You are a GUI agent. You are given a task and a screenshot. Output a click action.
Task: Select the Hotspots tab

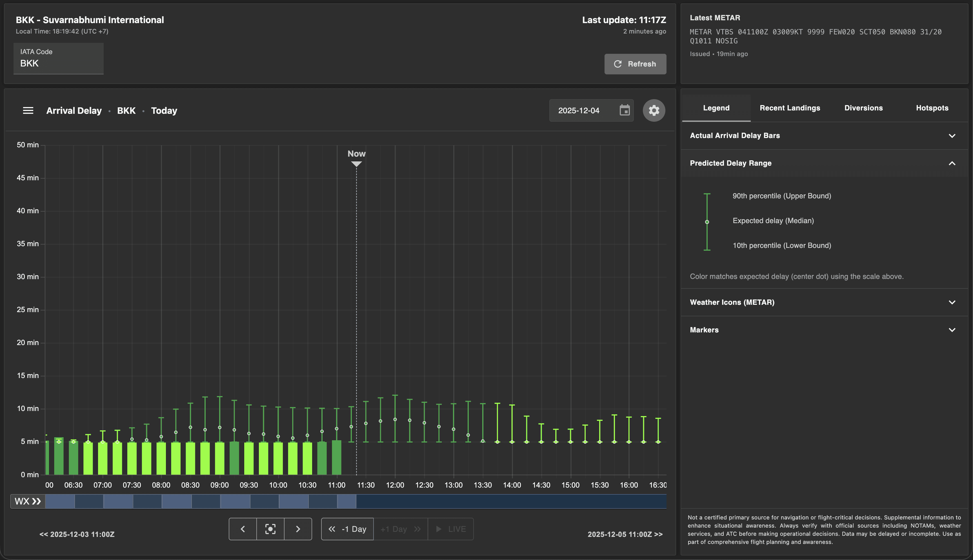point(932,108)
